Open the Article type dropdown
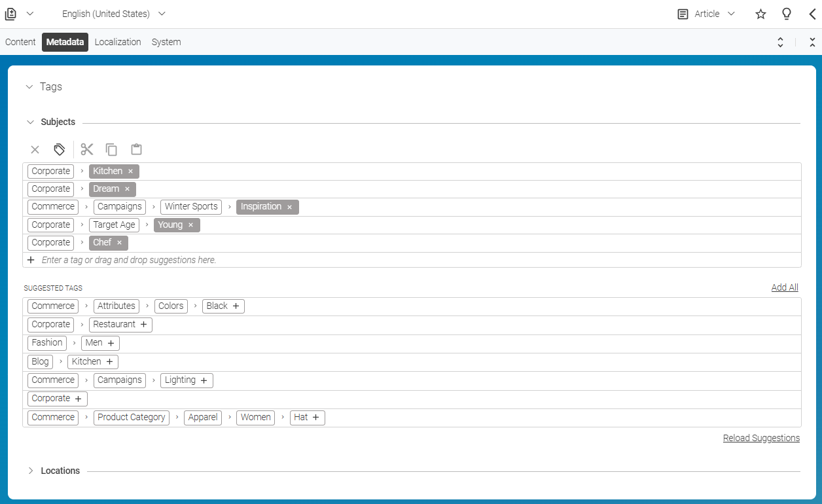This screenshot has height=504, width=822. click(x=707, y=14)
